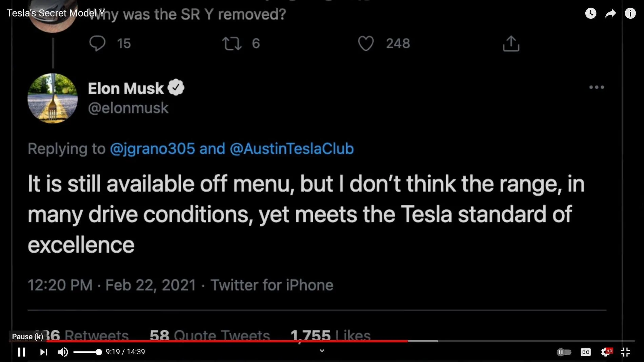Pause the video playback
The image size is (644, 362).
(21, 352)
